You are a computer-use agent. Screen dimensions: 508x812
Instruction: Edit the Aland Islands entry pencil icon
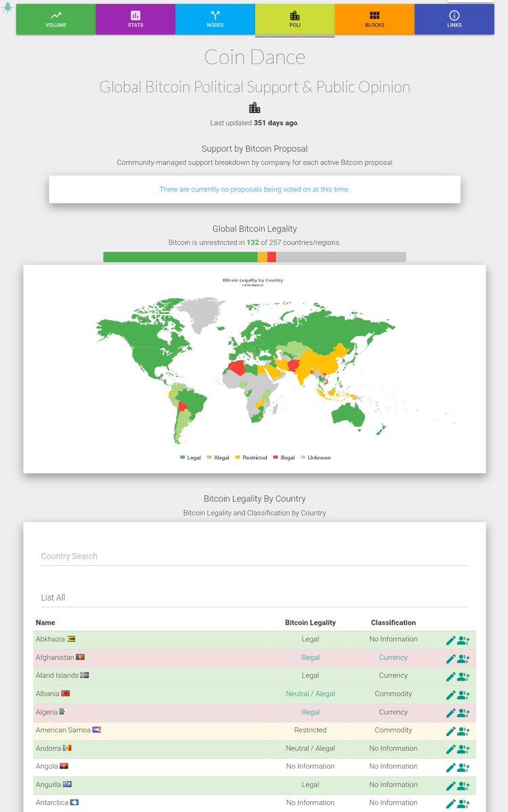coord(451,677)
